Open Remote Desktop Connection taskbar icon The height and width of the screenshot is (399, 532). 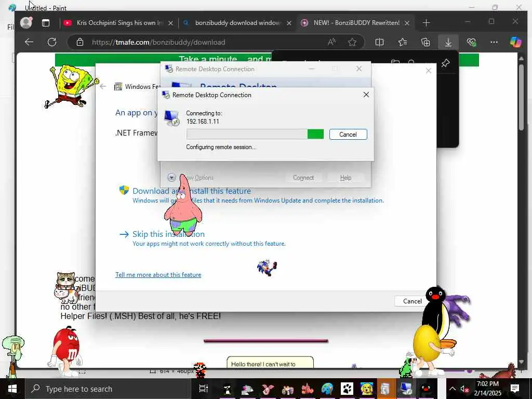click(x=406, y=389)
